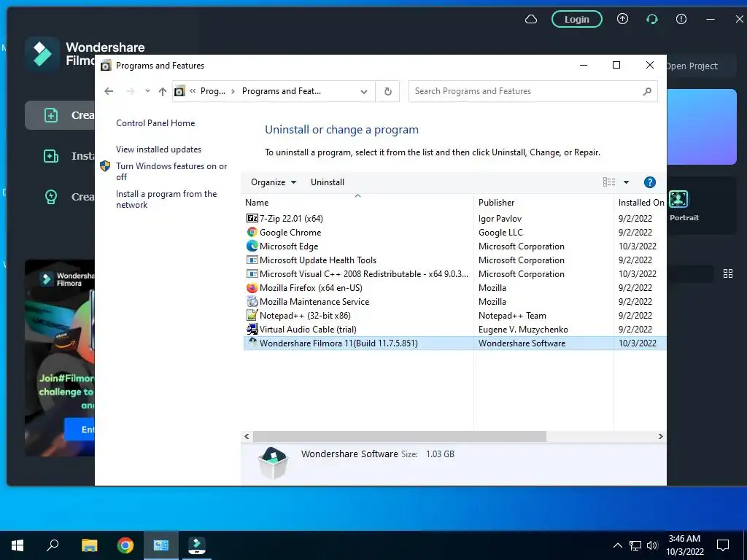Sort list by Installed On column header
Screen dimensions: 747x560
coord(640,203)
